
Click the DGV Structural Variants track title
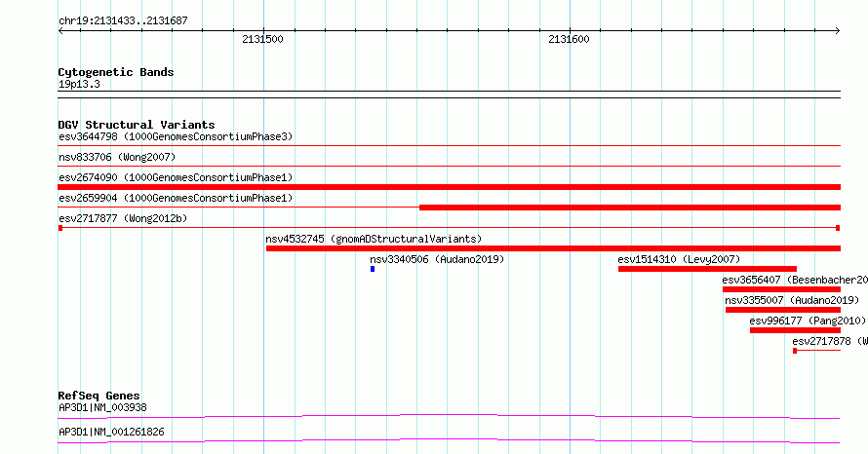pyautogui.click(x=137, y=125)
